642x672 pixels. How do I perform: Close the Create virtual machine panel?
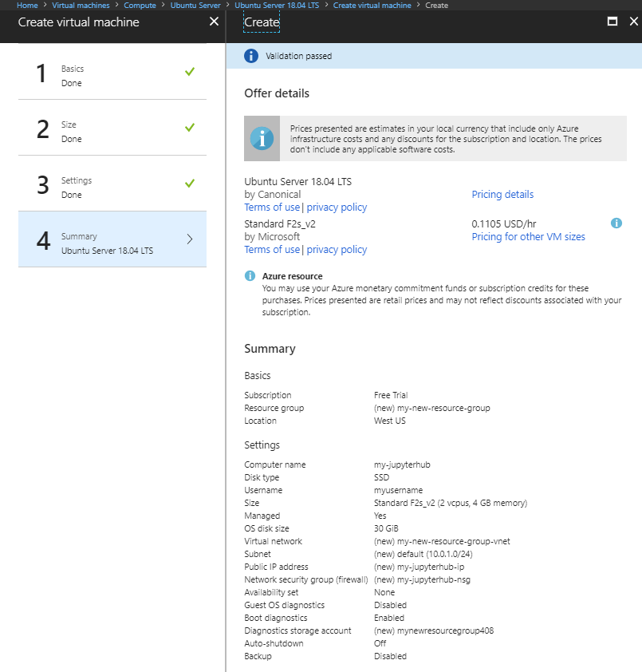pyautogui.click(x=213, y=22)
